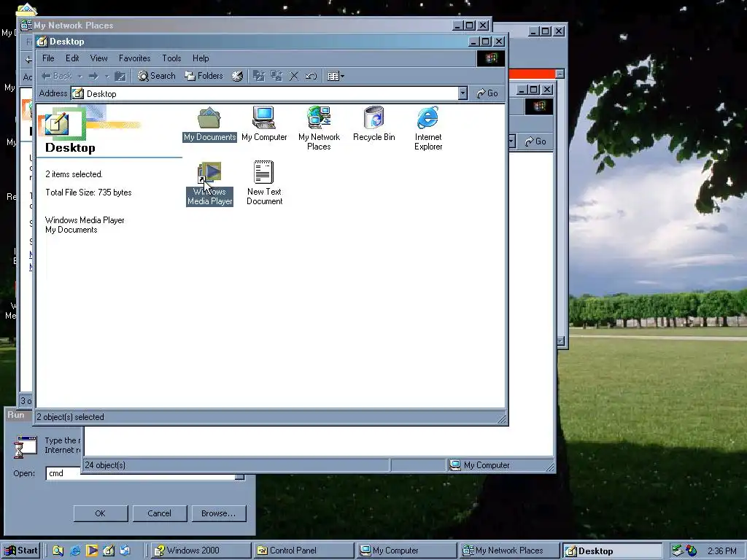Open the Views toolbar dropdown
Screen dimensions: 747x560
click(336, 76)
